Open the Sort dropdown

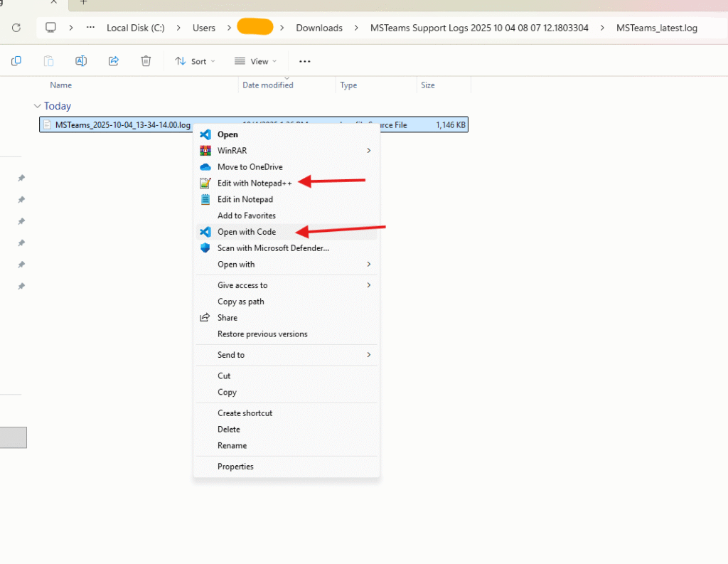tap(195, 61)
